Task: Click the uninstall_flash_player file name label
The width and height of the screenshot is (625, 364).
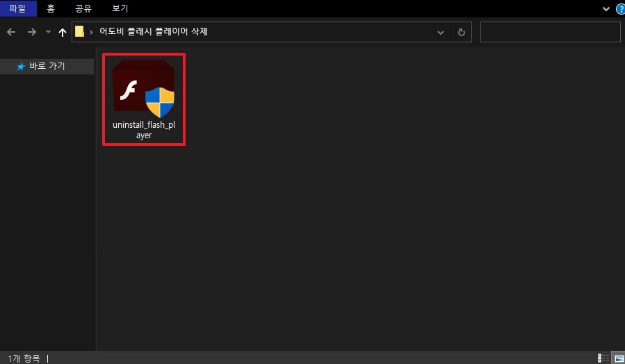Action: (x=144, y=130)
